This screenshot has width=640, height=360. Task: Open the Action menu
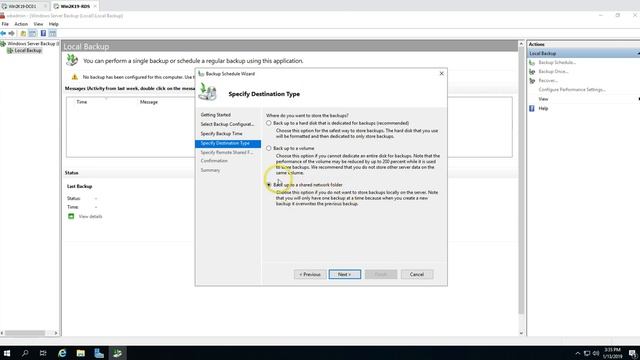tap(21, 24)
